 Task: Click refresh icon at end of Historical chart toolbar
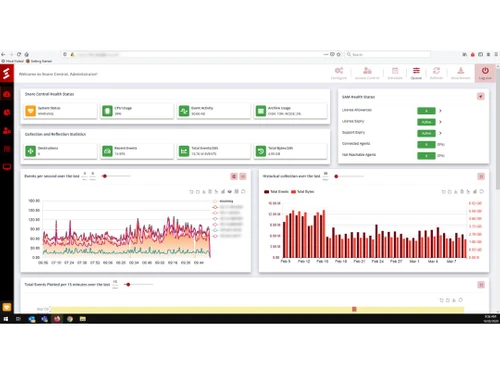[481, 191]
